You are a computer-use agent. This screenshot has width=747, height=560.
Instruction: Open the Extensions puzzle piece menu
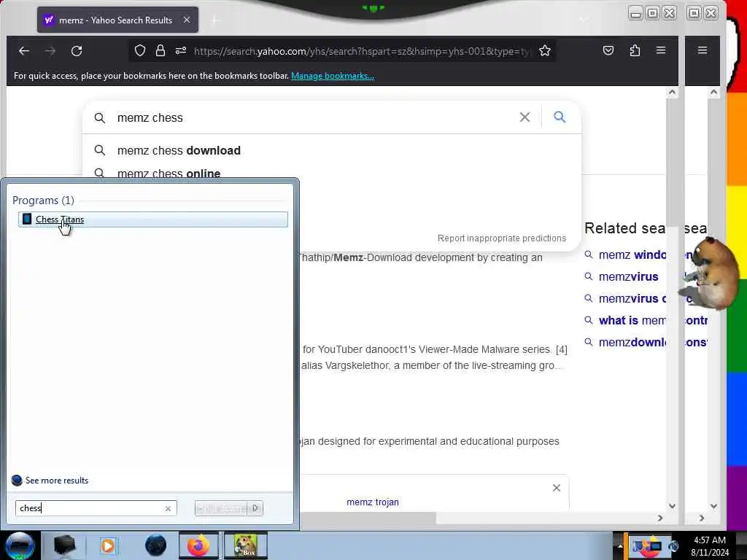(635, 50)
